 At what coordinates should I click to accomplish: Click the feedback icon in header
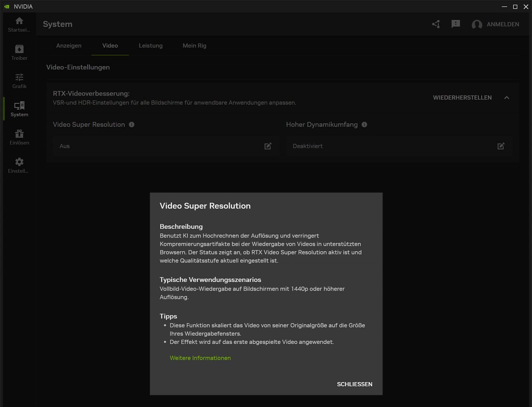[x=456, y=24]
